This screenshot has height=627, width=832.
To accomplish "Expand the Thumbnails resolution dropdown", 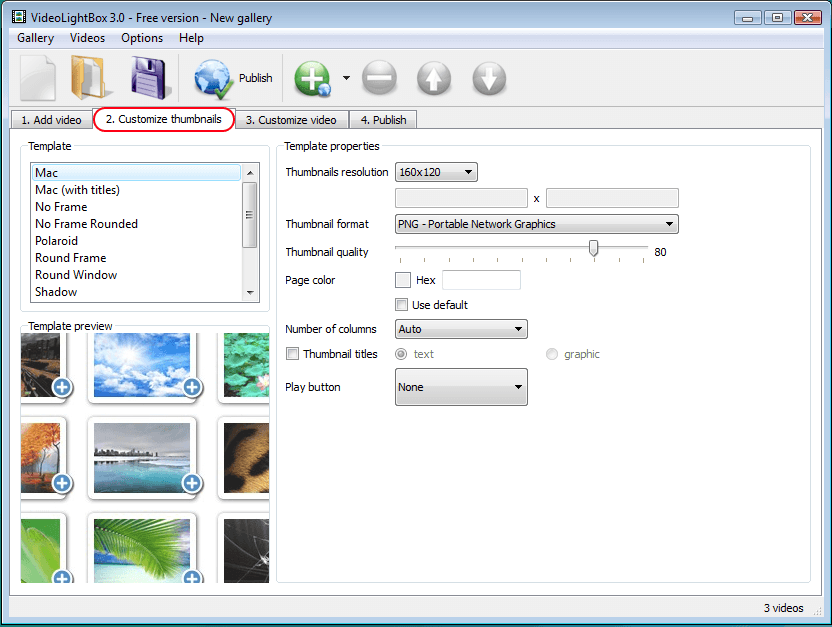I will [436, 172].
